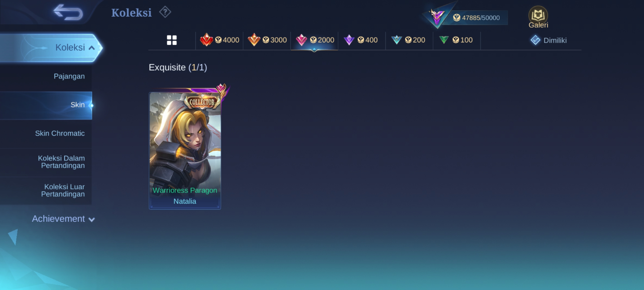Select the pink 2000 points Exquisite tab

tap(314, 40)
